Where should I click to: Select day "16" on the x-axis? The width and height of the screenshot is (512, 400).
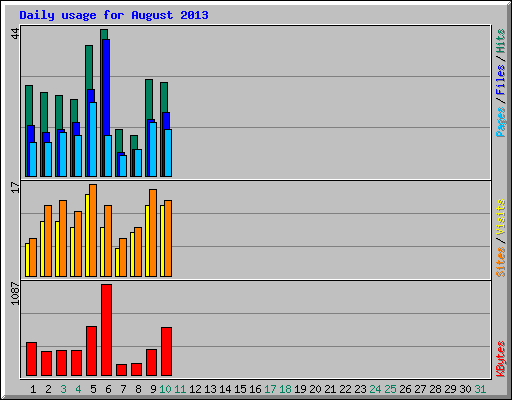click(x=255, y=389)
